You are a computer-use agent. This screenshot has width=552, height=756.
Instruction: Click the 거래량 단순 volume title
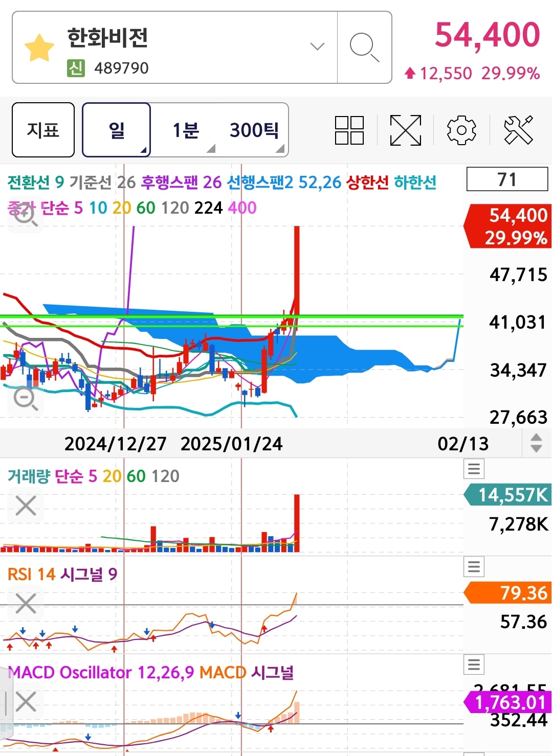coord(45,476)
